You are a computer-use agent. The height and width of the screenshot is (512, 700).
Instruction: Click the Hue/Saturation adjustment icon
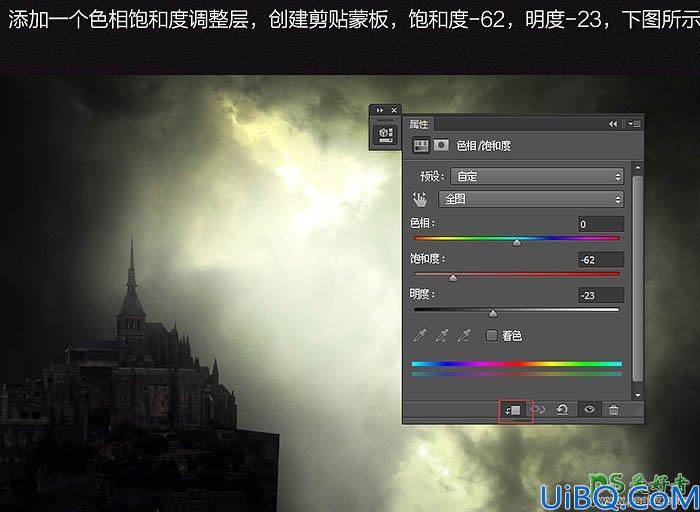(x=421, y=146)
